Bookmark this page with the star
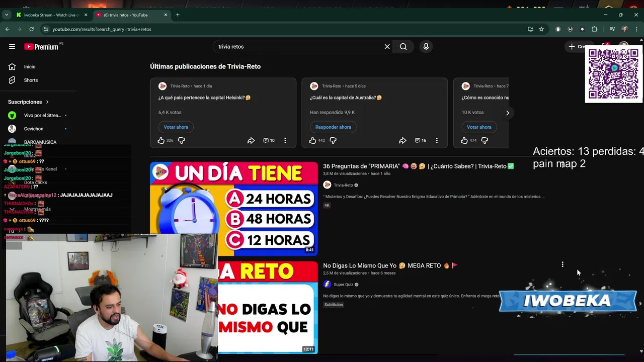The height and width of the screenshot is (362, 644). coord(541,29)
